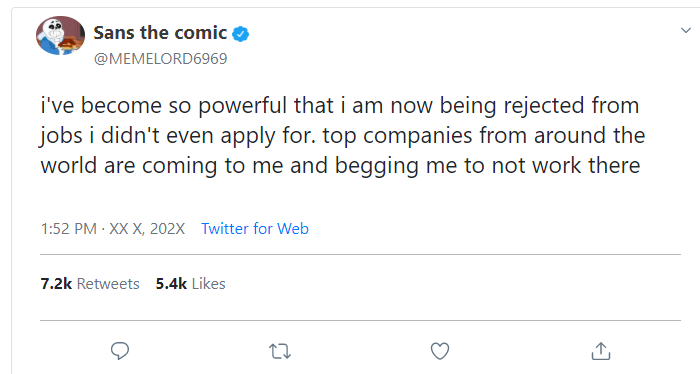The width and height of the screenshot is (700, 374).
Task: Open the 'Twitter for Web' source link
Action: [255, 229]
